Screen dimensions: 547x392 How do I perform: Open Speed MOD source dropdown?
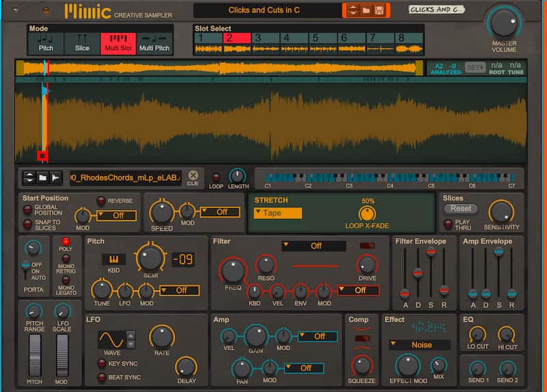220,212
